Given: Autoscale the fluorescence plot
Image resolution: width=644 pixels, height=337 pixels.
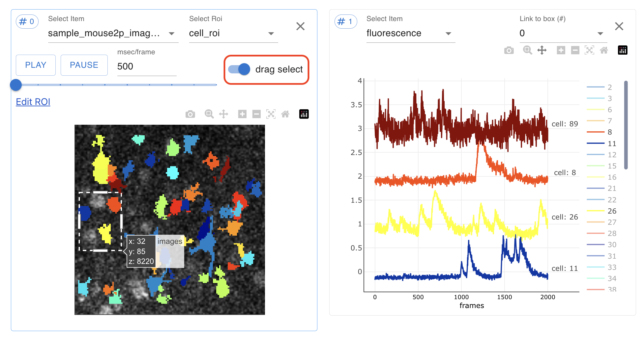Looking at the screenshot, I should pyautogui.click(x=589, y=50).
